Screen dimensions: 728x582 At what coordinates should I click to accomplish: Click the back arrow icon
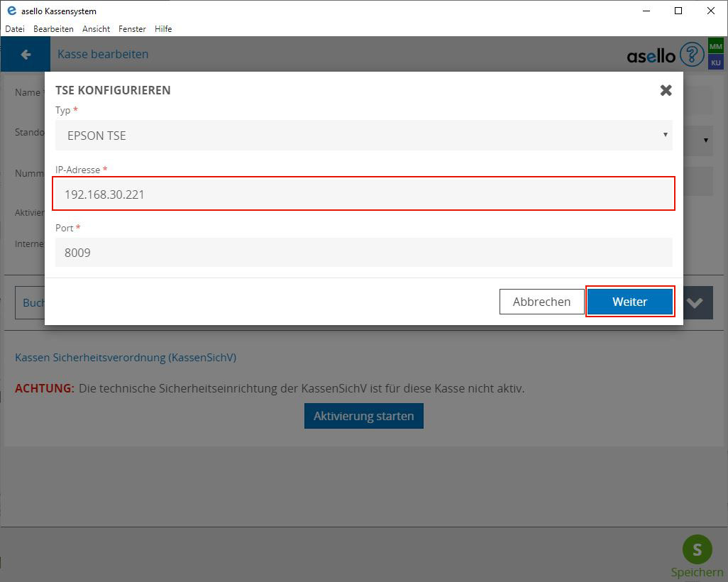(26, 55)
